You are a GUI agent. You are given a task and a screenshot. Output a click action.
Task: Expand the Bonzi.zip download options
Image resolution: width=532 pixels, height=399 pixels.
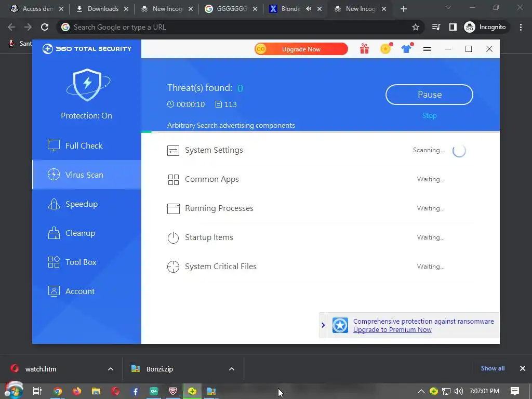tap(232, 369)
